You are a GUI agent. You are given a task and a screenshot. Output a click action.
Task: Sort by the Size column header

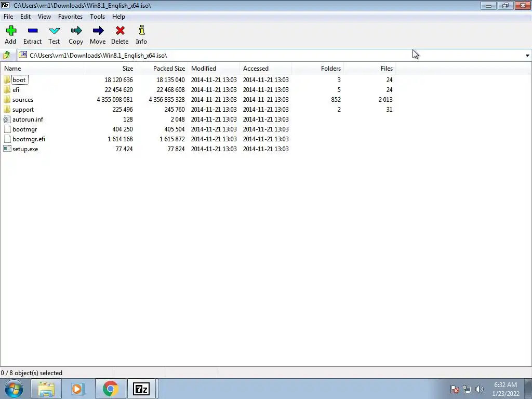(110, 68)
